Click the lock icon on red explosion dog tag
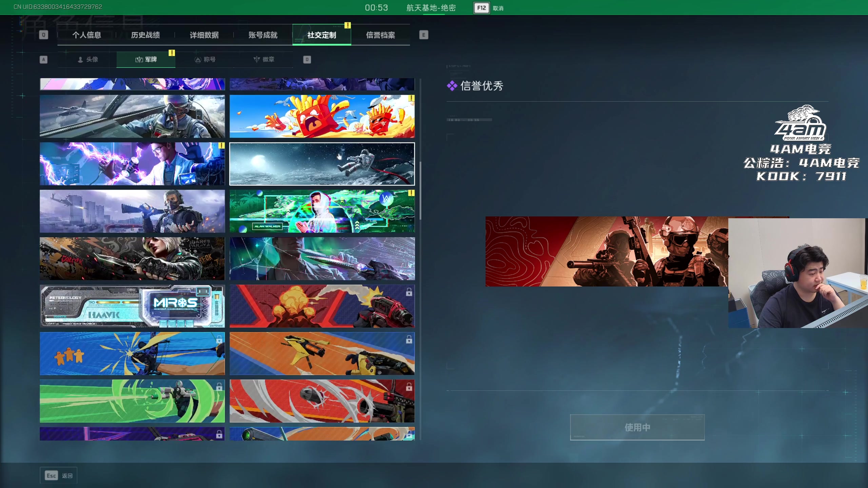This screenshot has height=488, width=868. coord(409,292)
